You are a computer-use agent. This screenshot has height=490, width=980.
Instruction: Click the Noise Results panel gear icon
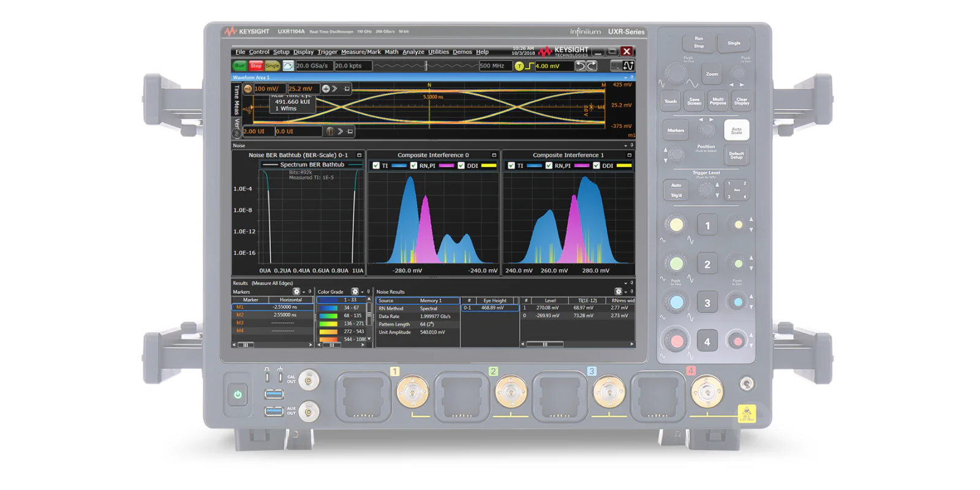click(x=618, y=292)
